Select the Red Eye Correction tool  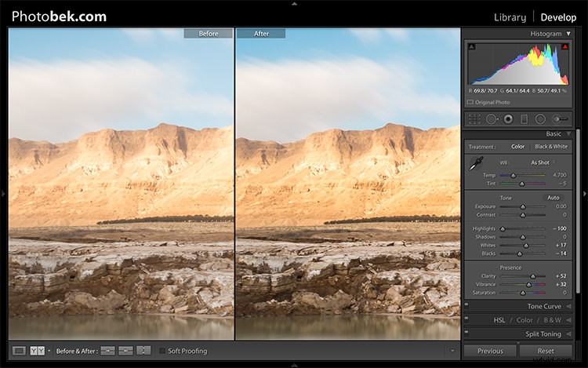[508, 119]
